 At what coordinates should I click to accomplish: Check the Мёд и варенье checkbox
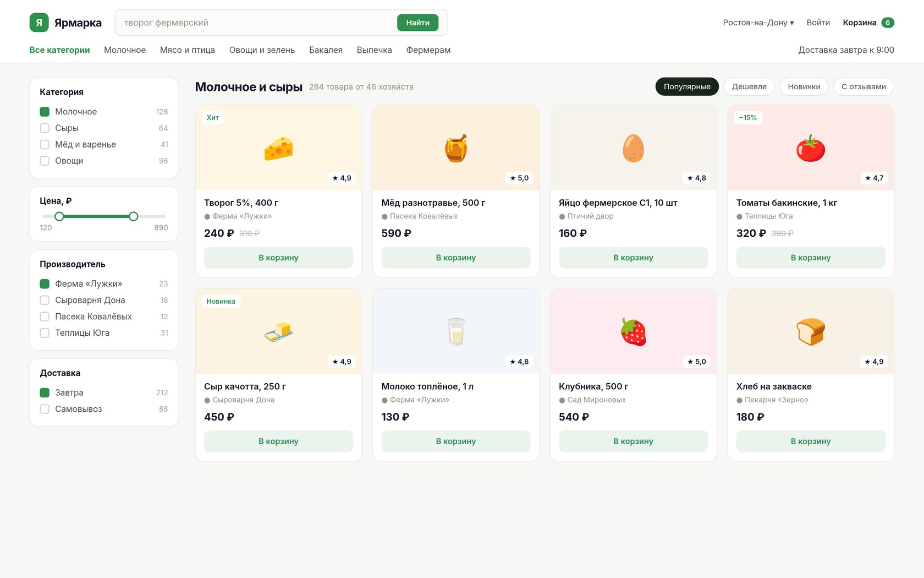[x=45, y=145]
